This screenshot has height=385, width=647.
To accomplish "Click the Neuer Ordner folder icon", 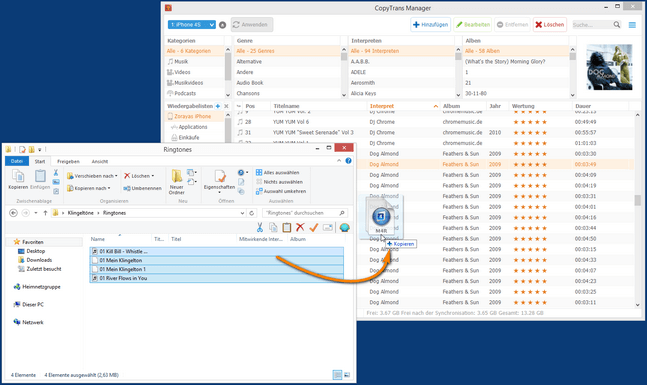I will coord(177,176).
